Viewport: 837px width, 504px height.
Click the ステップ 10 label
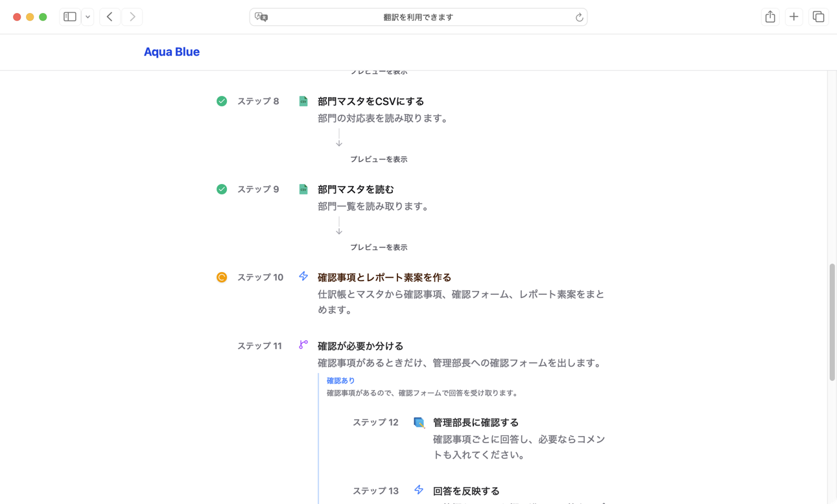pos(260,277)
